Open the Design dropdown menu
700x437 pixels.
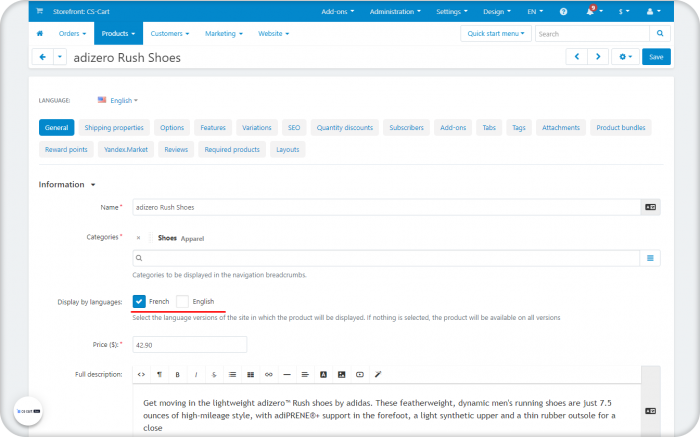tap(497, 12)
